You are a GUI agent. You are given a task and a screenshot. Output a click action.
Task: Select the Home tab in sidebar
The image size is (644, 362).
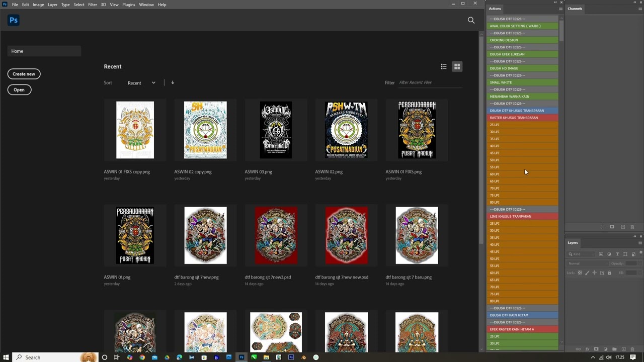coord(44,51)
